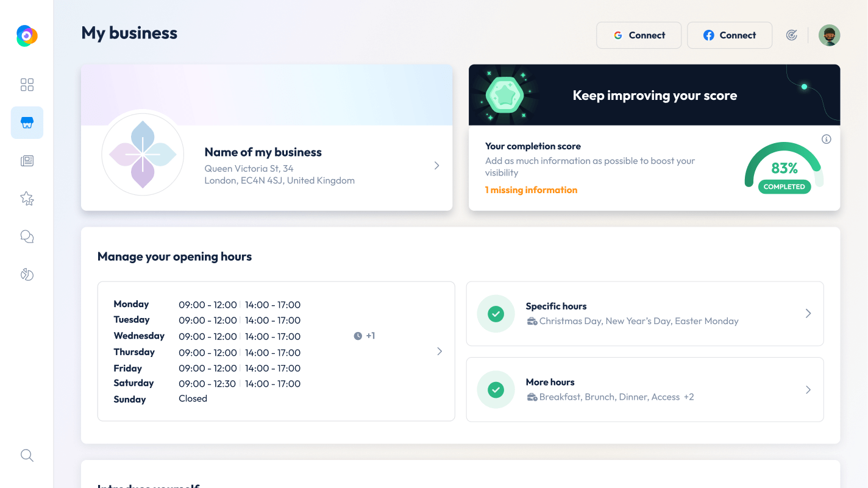Click 'Breakfast, Brunch, Dinner, Access' text
Viewport: 868px width, 488px height.
(610, 397)
